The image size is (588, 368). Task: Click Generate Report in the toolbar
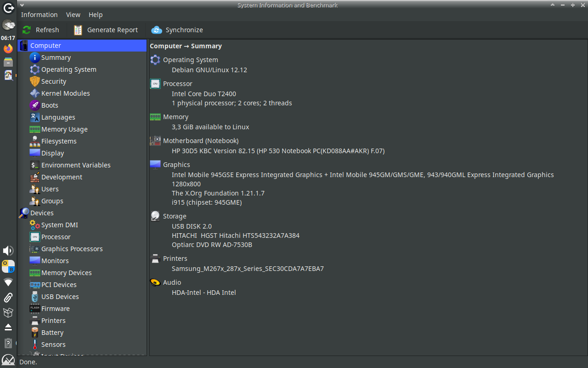(106, 30)
